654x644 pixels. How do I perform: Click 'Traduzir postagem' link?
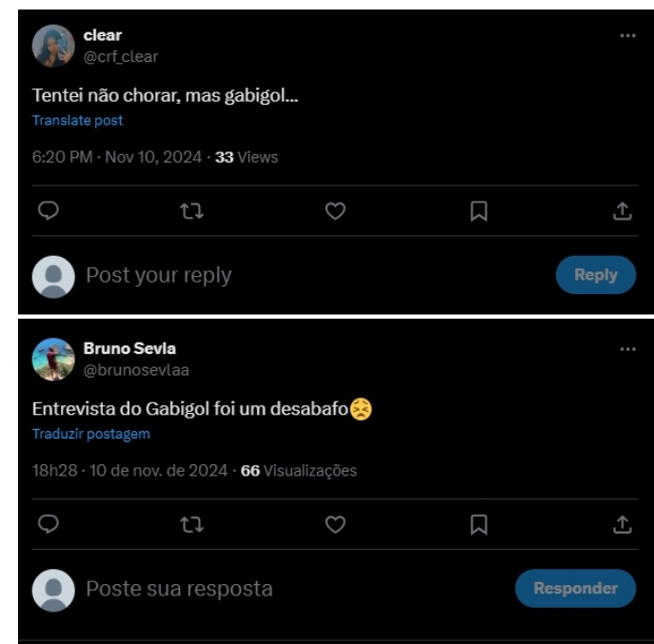pyautogui.click(x=91, y=434)
